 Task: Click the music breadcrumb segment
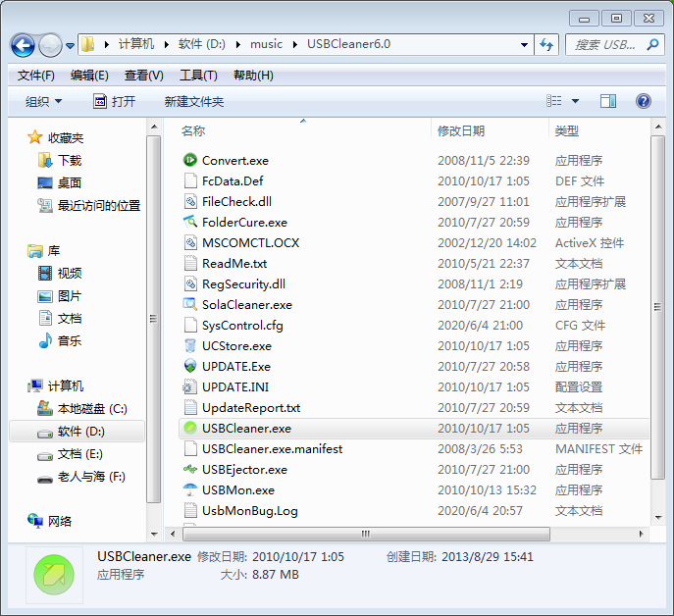point(266,44)
